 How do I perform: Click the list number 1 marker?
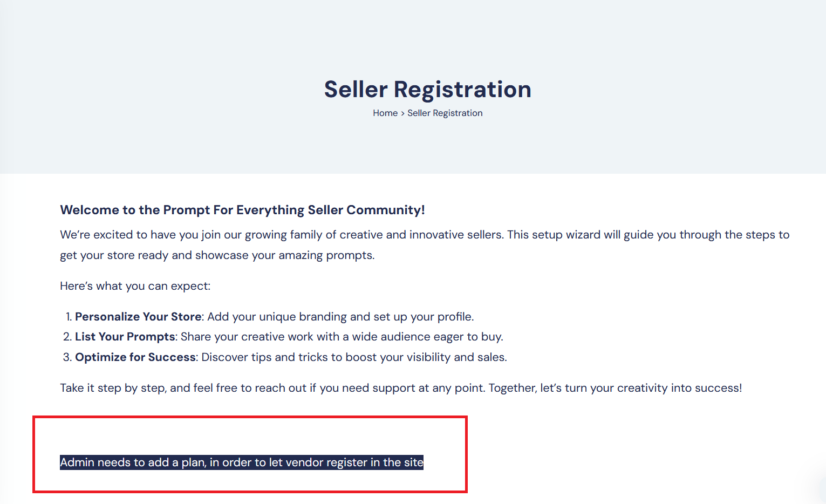coord(69,317)
